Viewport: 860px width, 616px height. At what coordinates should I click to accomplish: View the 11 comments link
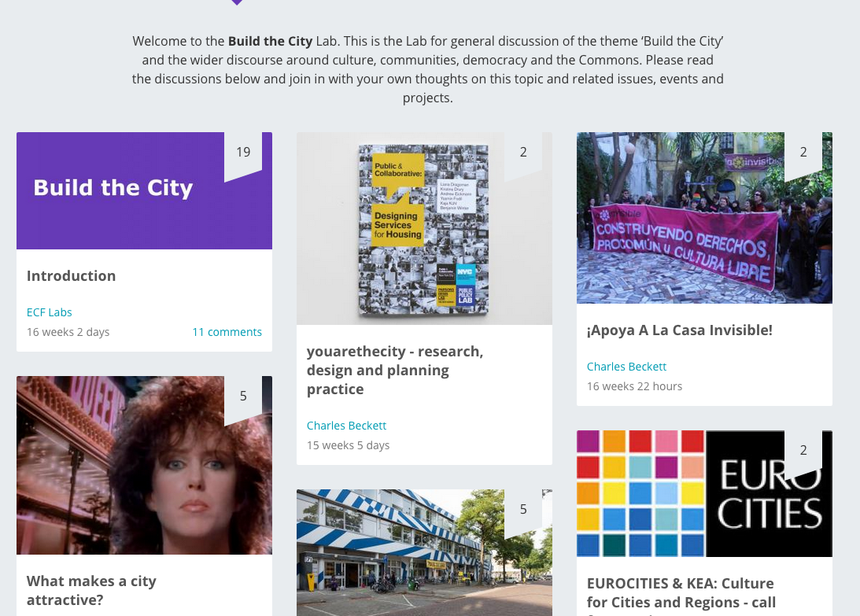[227, 332]
